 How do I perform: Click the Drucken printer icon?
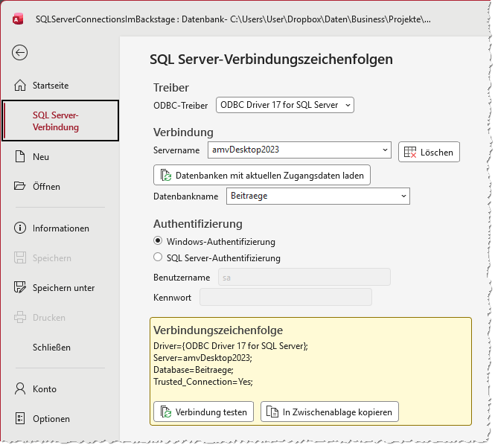point(20,317)
